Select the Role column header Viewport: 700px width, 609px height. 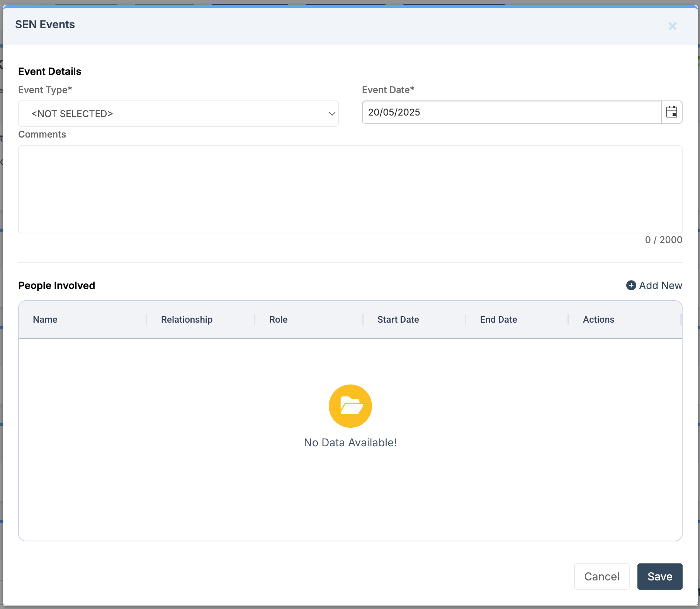(x=278, y=320)
